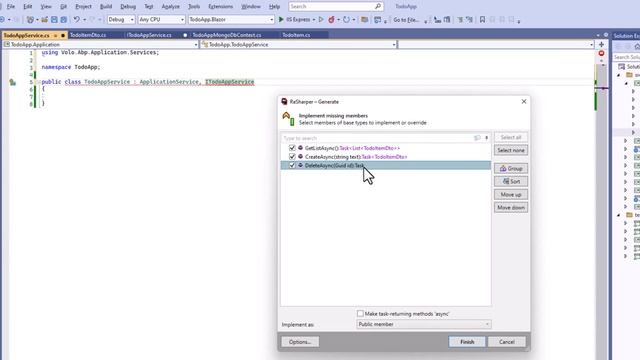
Task: Click the restart circular-arrow toolbar icon
Action: pyautogui.click(x=346, y=19)
